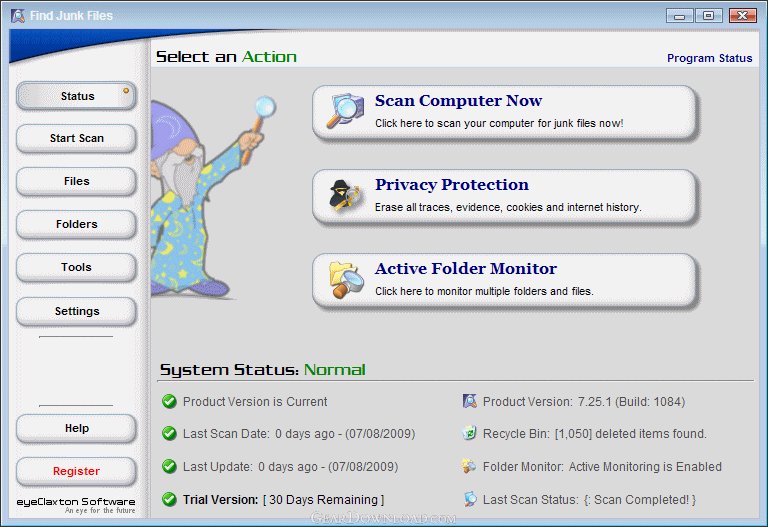Click 'Click here to monitor multiple folders' description
Image resolution: width=768 pixels, height=527 pixels.
pyautogui.click(x=484, y=291)
